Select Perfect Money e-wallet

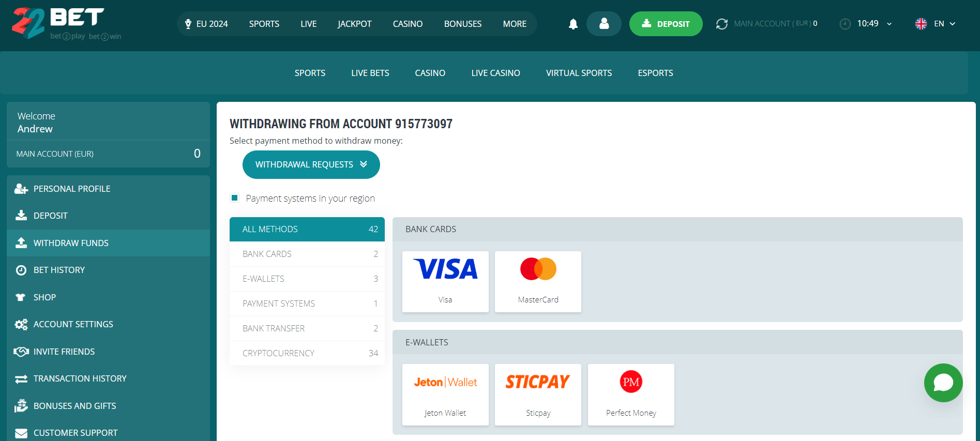coord(631,394)
